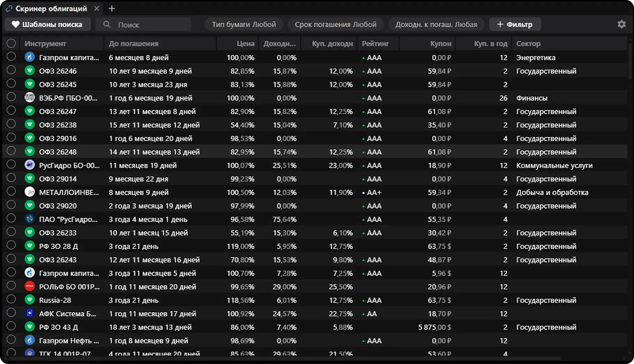Image resolution: width=634 pixels, height=364 pixels.
Task: Click the ОФЗ 29016 bond icon
Action: 30,138
